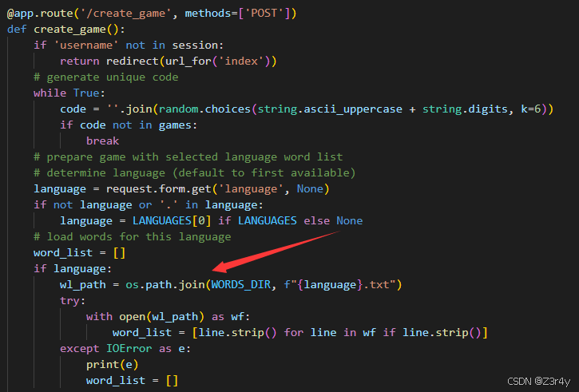Image resolution: width=579 pixels, height=392 pixels.
Task: Click the @app.route decorator text
Action: click(x=40, y=14)
